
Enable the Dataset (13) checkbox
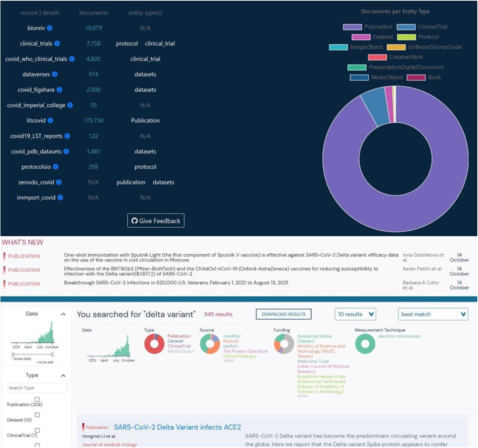[x=37, y=415]
